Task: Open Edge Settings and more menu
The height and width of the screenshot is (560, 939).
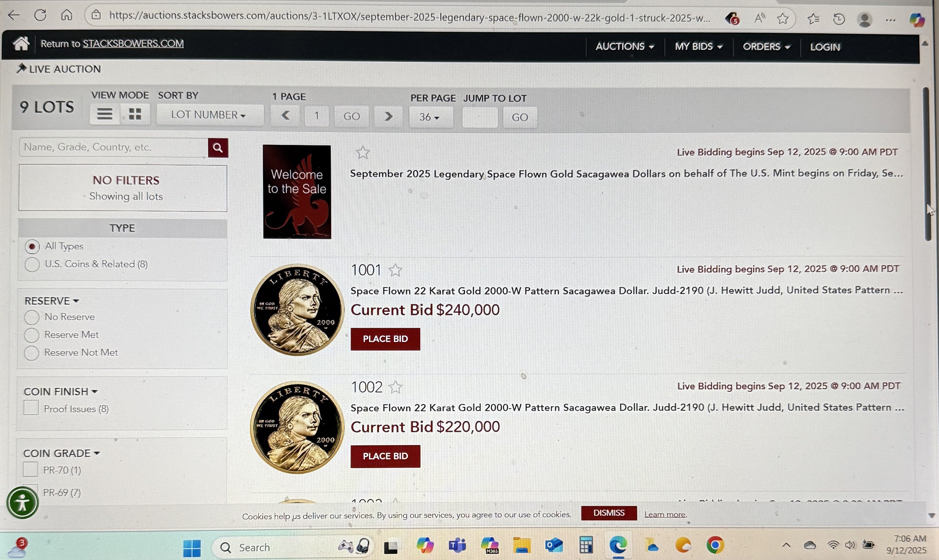Action: click(890, 20)
